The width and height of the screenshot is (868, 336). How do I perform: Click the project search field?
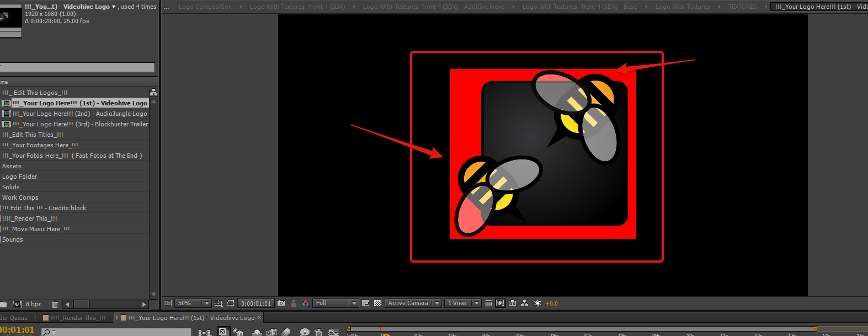[x=77, y=67]
